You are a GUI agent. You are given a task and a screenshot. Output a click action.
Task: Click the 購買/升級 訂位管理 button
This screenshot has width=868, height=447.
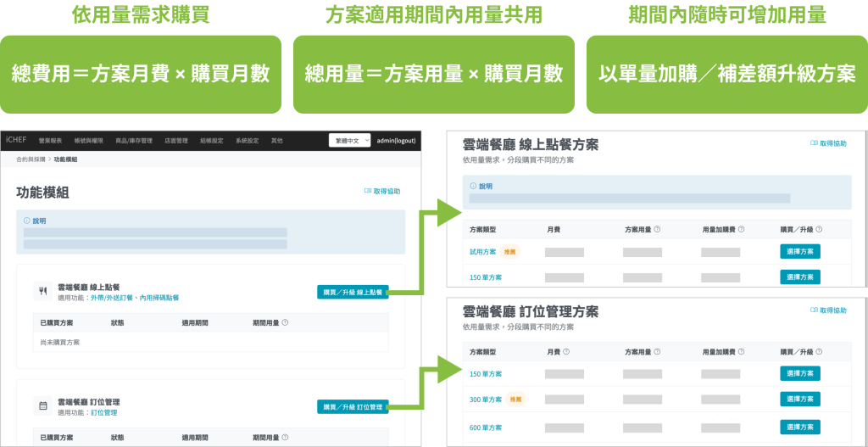coord(353,407)
